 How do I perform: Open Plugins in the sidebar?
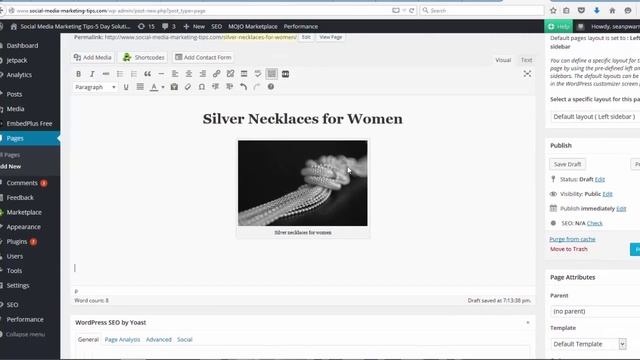pos(17,242)
